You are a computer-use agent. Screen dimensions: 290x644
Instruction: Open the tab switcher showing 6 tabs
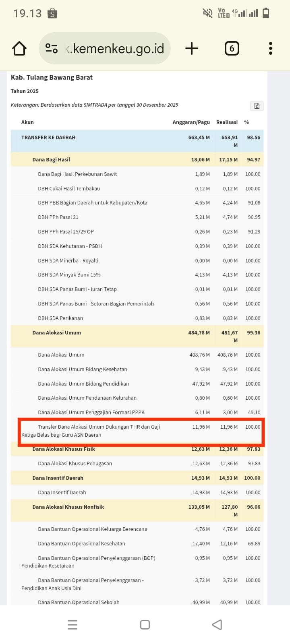(232, 49)
